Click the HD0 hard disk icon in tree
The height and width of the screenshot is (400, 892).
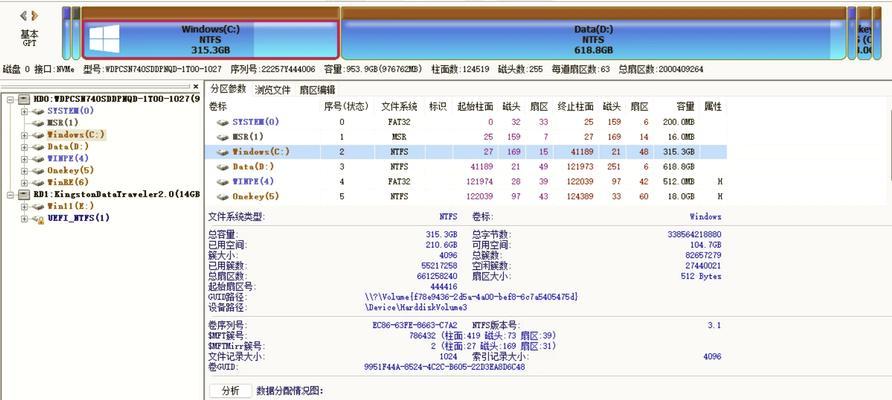[x=23, y=99]
